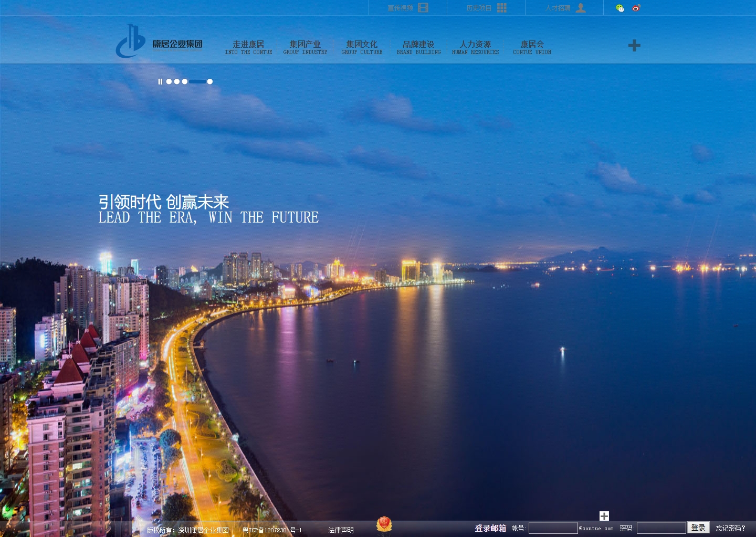Screen dimensions: 756x537
Task: Expand the plus menu in navigation bar
Action: coord(634,46)
